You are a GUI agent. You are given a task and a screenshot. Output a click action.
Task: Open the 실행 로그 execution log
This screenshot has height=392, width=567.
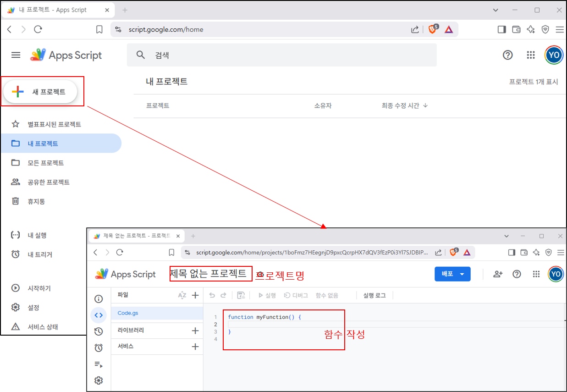pyautogui.click(x=374, y=296)
